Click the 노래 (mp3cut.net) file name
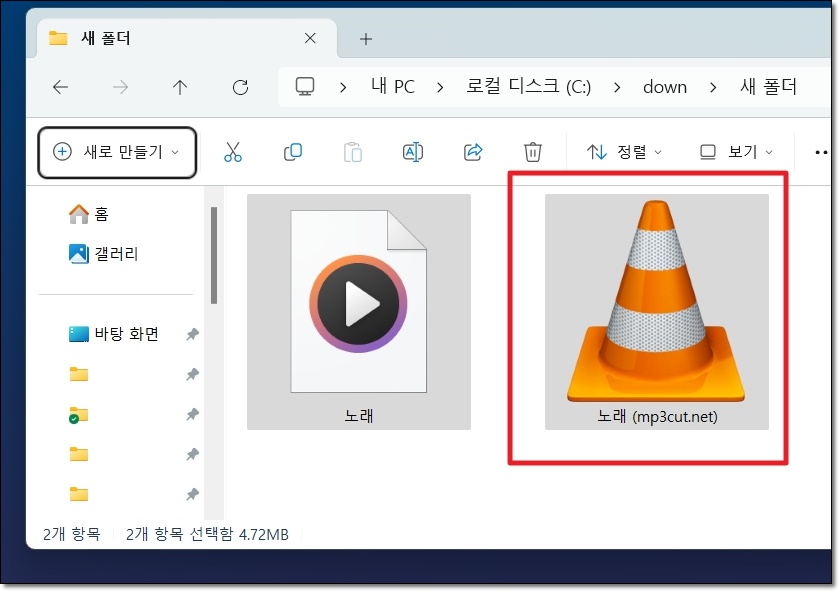 [x=657, y=416]
